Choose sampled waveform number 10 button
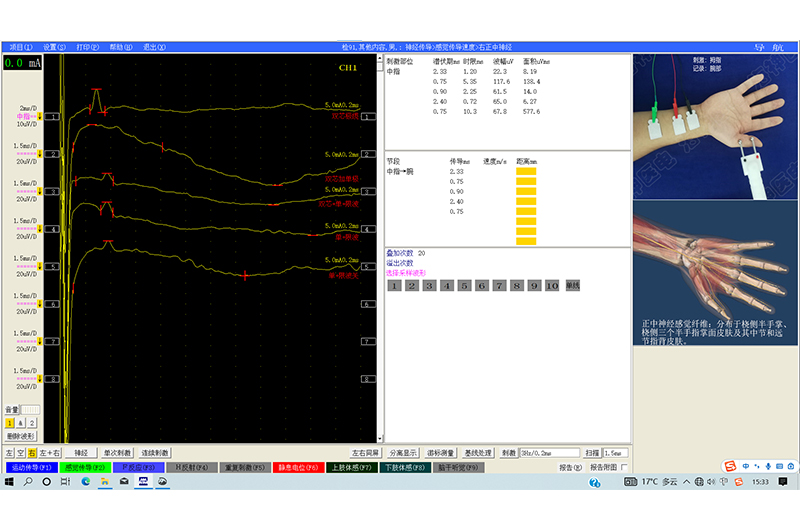This screenshot has width=800, height=529. coord(552,286)
